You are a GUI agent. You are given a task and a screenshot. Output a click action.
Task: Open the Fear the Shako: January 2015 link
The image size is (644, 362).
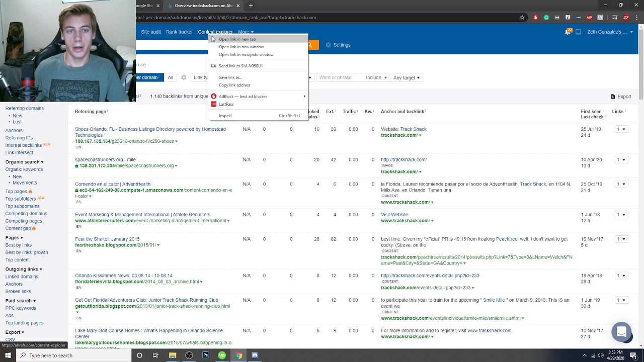pyautogui.click(x=107, y=239)
